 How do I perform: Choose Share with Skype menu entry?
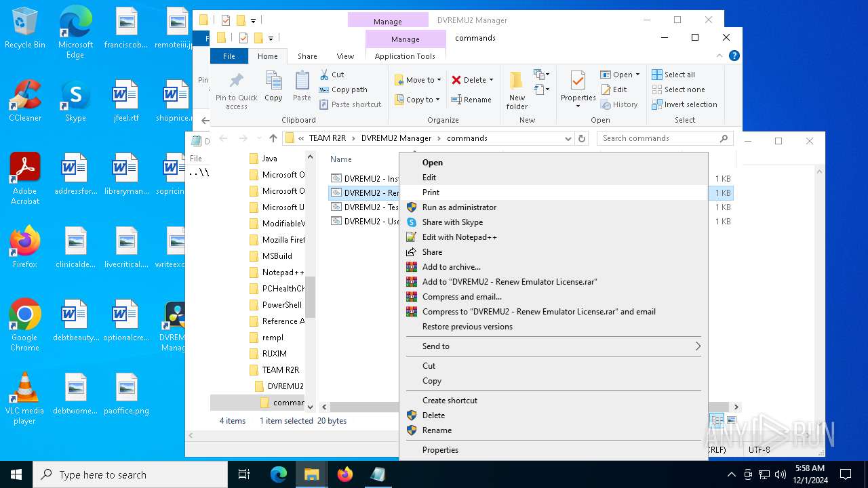(x=553, y=222)
